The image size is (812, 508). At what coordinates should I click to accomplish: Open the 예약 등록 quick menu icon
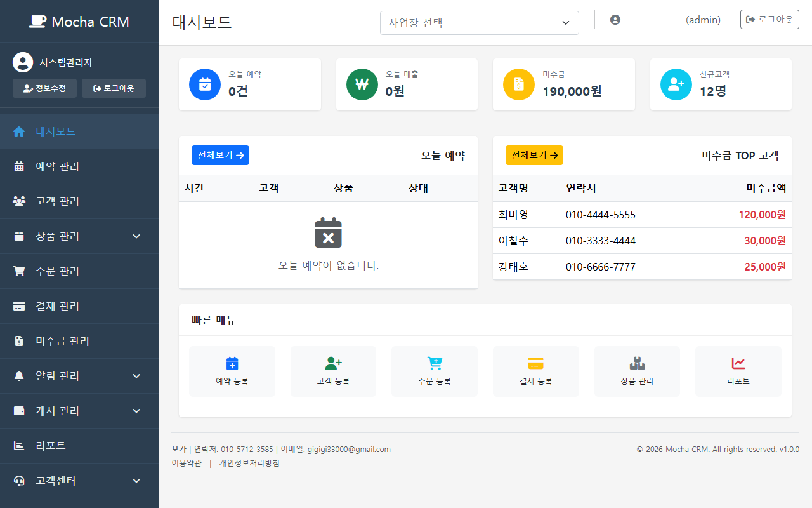coord(232,363)
